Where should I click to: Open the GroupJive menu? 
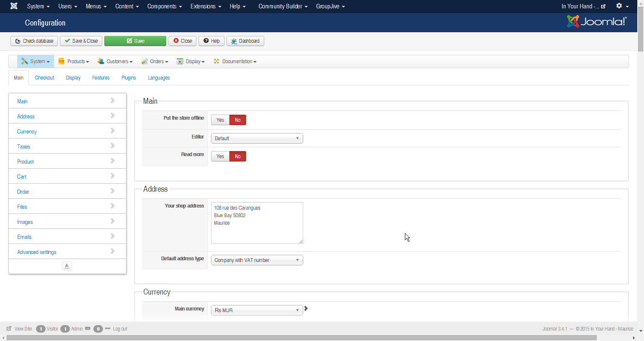[330, 6]
